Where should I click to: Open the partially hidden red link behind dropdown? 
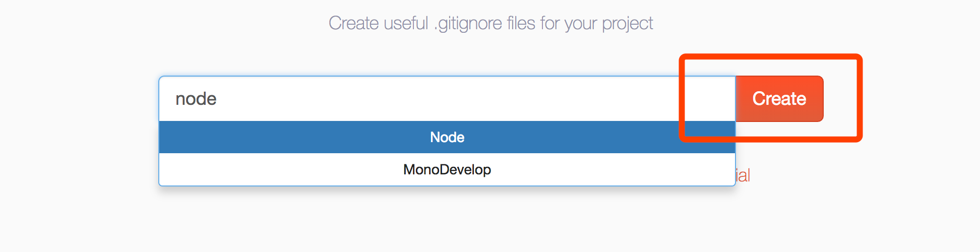(743, 175)
